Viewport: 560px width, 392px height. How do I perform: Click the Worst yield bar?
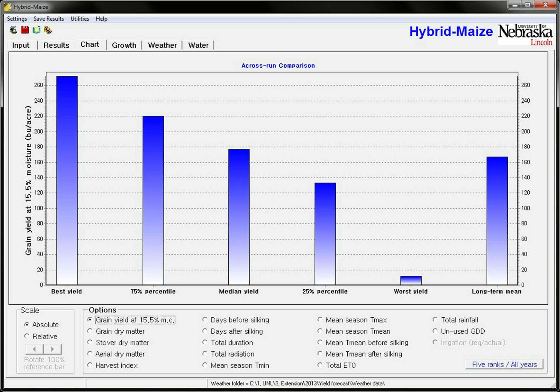(x=411, y=280)
